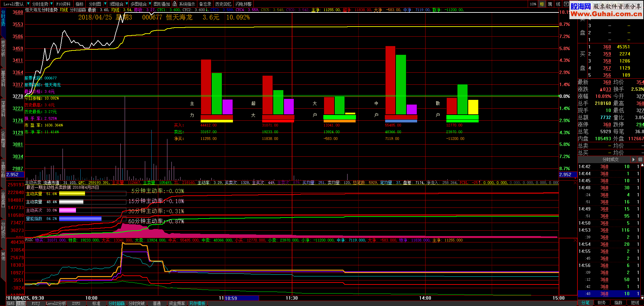Toggle the 标 marker button
Image resolution: width=644 pixels, height=306 pixels.
coord(542,4)
